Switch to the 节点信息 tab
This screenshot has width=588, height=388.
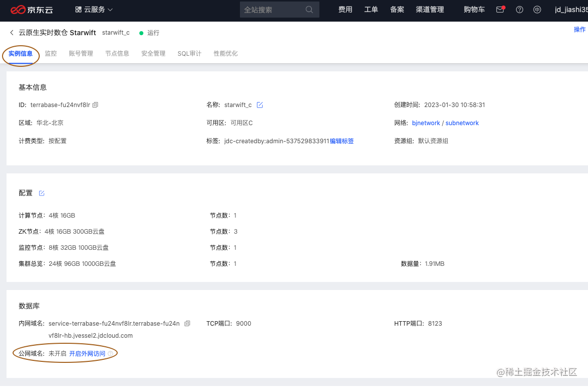tap(117, 54)
